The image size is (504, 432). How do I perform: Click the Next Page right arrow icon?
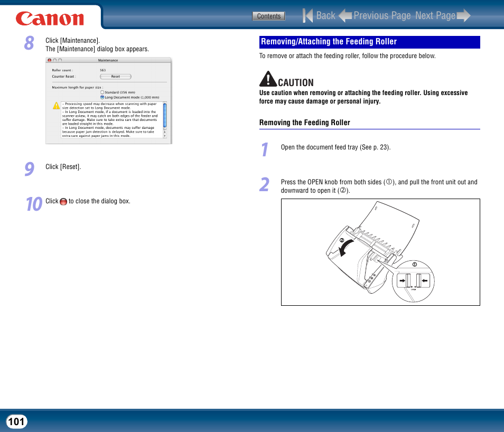pos(463,15)
